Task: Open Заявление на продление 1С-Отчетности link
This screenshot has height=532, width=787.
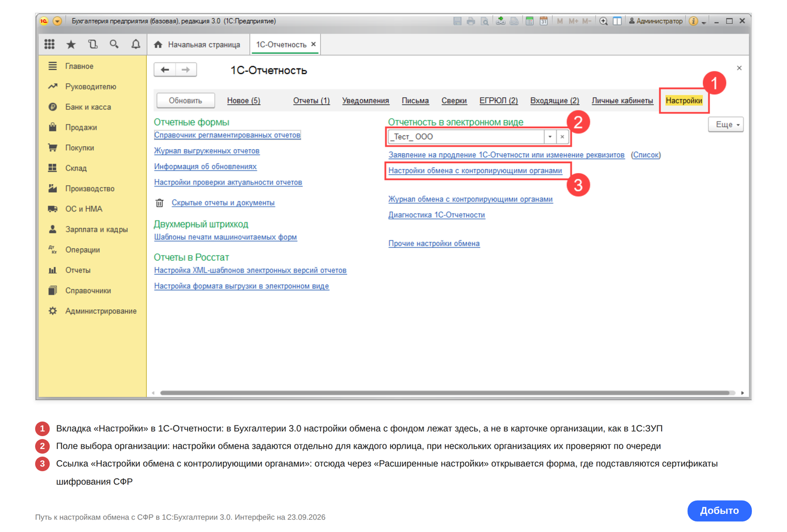Action: [507, 155]
